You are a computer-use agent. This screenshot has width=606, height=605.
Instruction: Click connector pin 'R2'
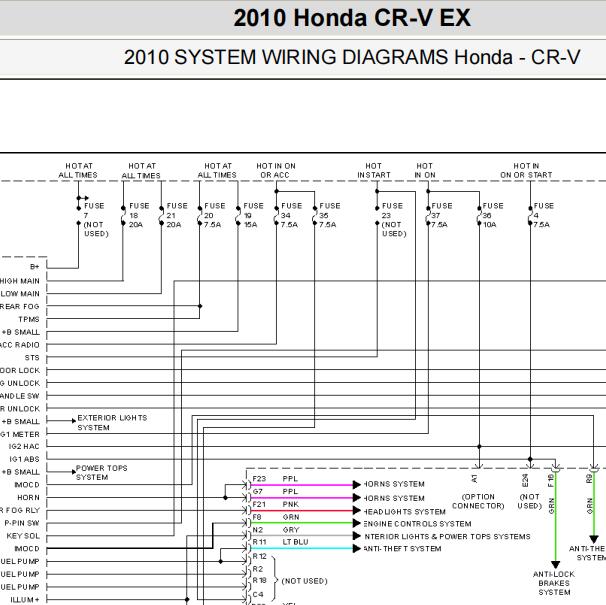click(x=258, y=569)
